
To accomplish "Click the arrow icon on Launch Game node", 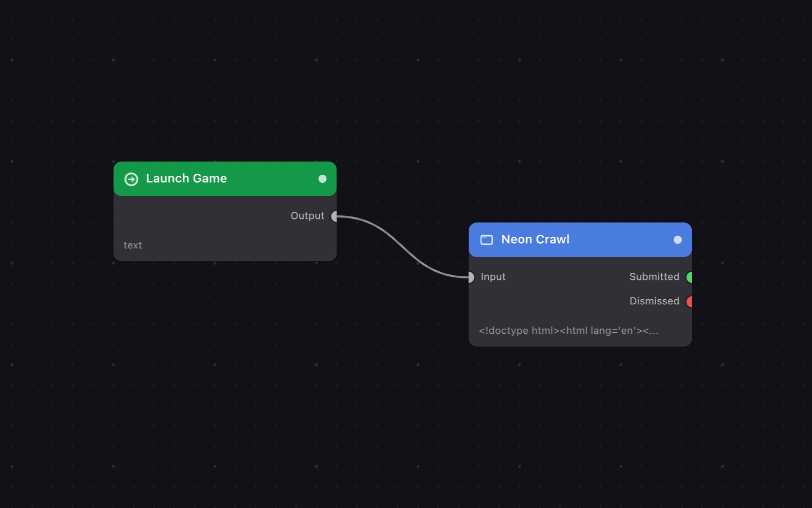I will point(131,179).
